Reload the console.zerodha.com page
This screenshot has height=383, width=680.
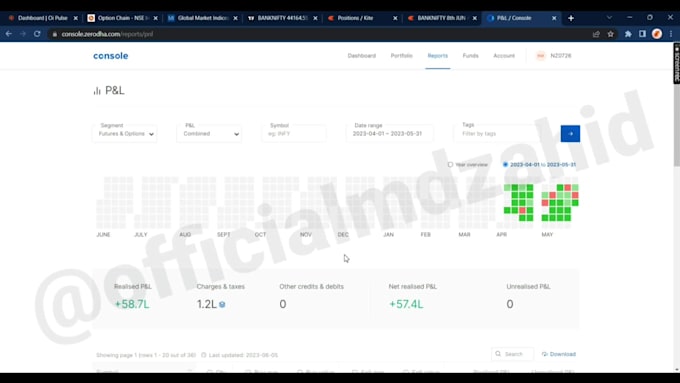(x=37, y=34)
